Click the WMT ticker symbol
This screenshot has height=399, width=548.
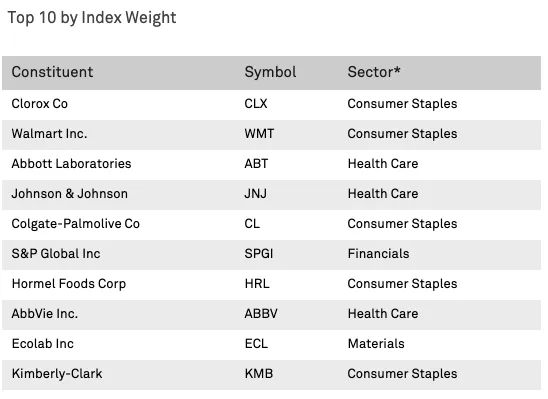coord(259,134)
